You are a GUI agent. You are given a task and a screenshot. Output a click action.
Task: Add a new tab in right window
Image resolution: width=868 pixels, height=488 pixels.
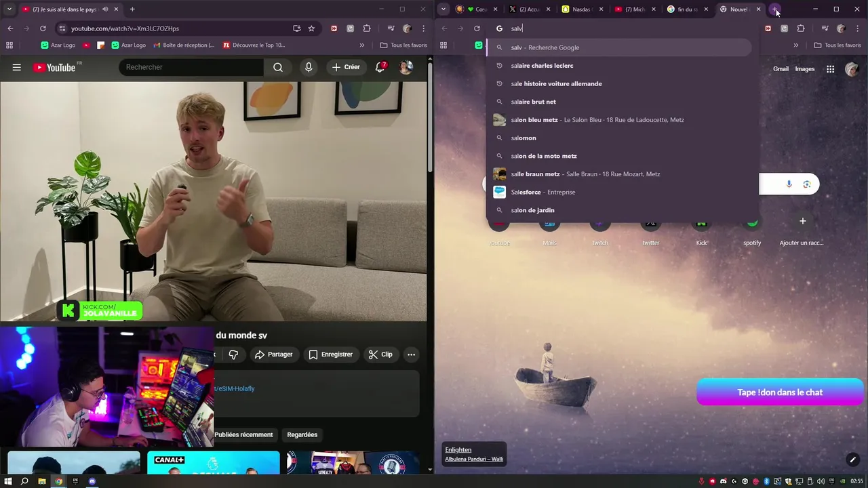(775, 9)
